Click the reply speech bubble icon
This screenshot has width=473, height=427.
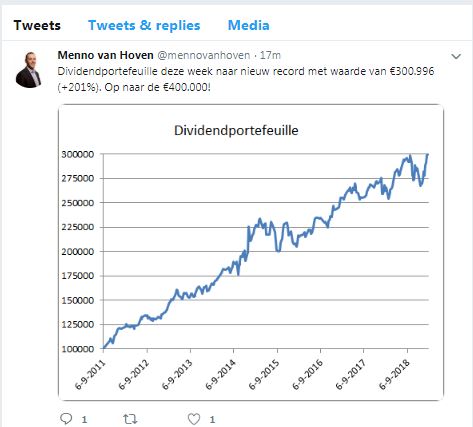(x=66, y=418)
